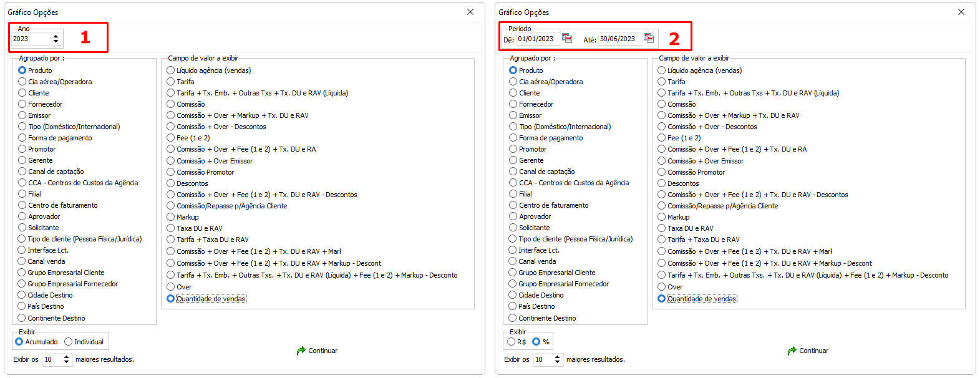980x378 pixels.
Task: Group by Solicitante in right dialog
Action: (530, 228)
